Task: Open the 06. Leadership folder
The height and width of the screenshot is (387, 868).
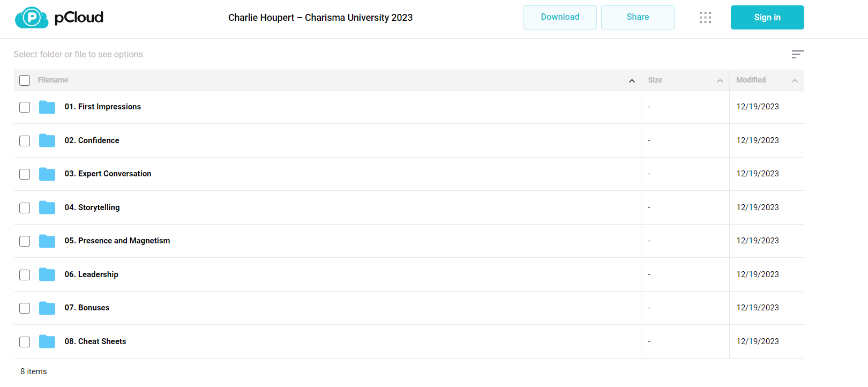Action: click(x=92, y=274)
